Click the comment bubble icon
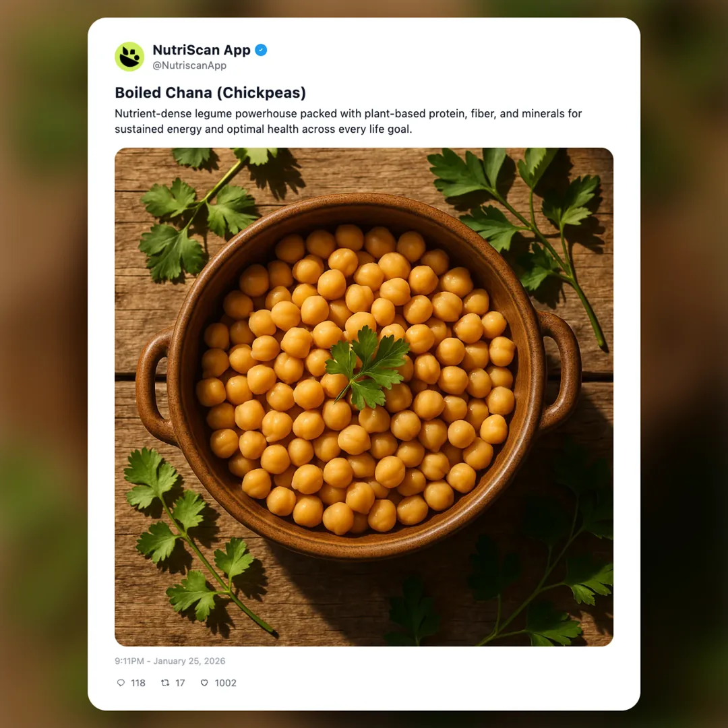728x728 pixels. (121, 683)
